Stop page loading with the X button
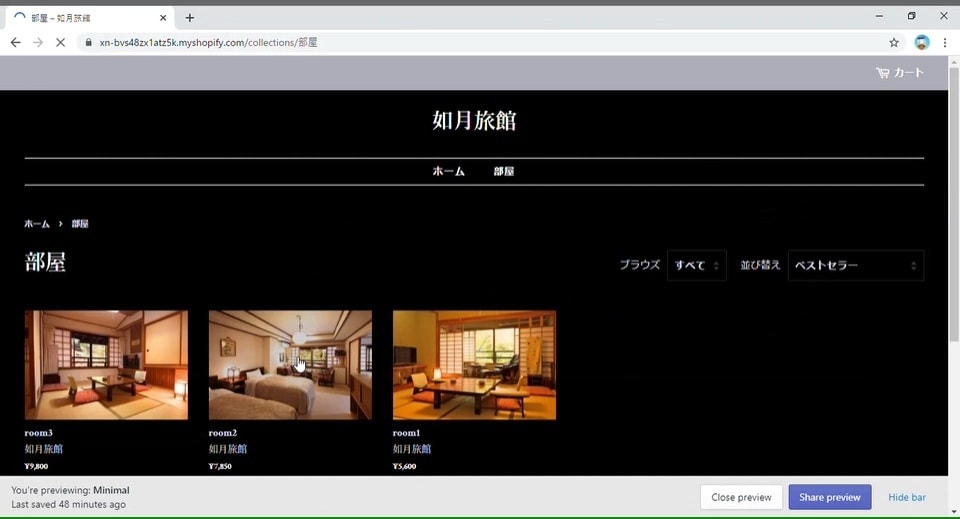The image size is (960, 519). coord(60,42)
